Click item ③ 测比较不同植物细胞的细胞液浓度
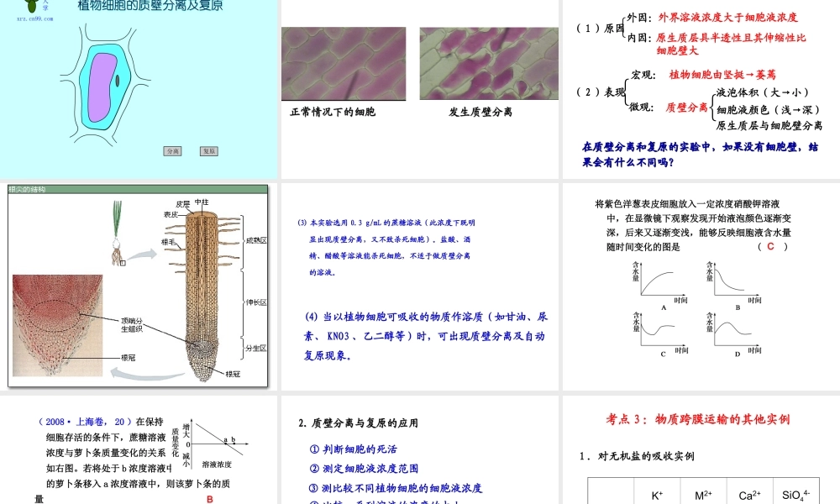Viewport: 840px width, 504px height. (x=396, y=488)
